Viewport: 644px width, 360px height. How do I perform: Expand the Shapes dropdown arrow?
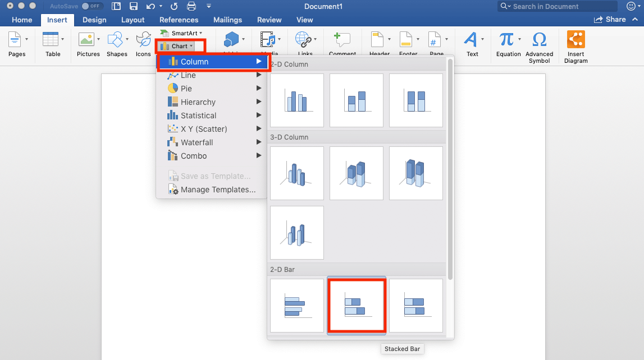[127, 39]
